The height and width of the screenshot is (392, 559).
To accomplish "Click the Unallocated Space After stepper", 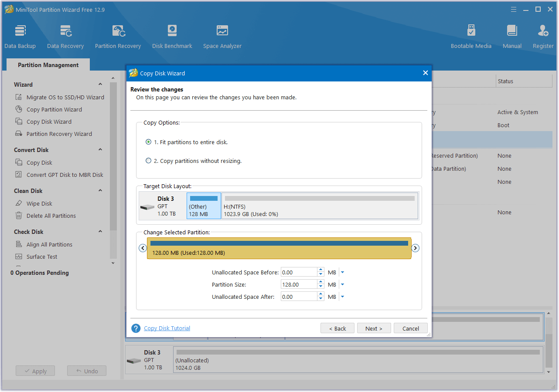I will click(321, 297).
